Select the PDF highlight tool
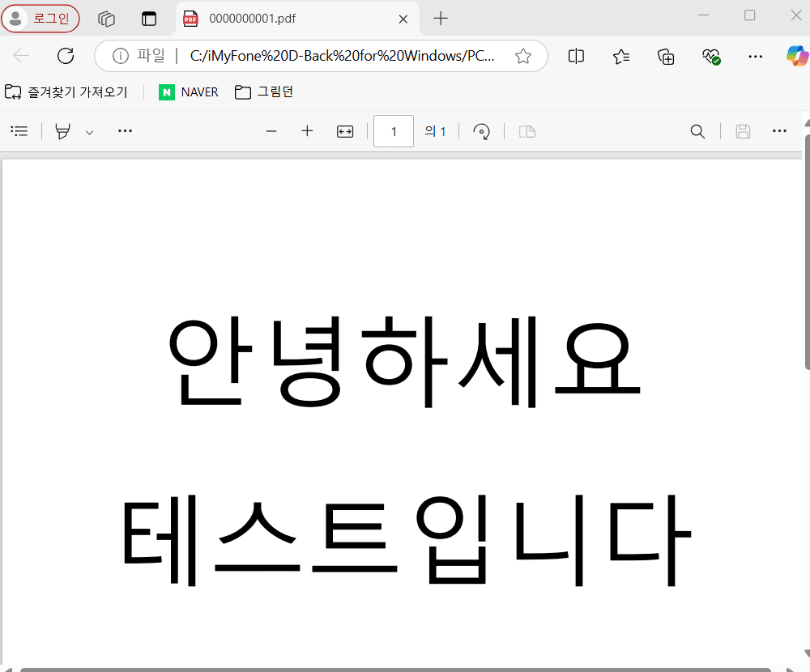Viewport: 810px width, 672px height. click(62, 131)
